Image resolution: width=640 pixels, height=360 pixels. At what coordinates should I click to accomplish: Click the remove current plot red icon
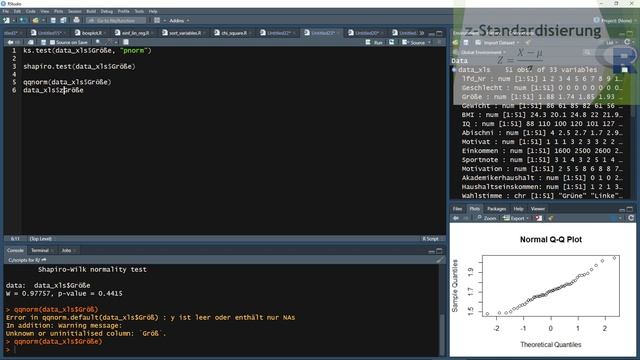(539, 218)
